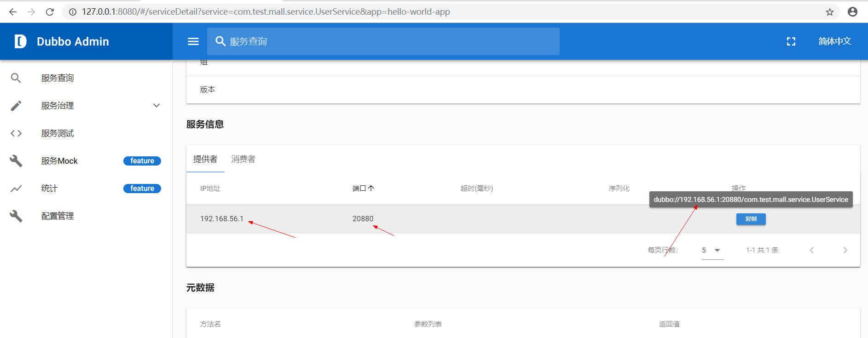
Task: Click the wrench icon beside 配置管理
Action: pyautogui.click(x=16, y=216)
